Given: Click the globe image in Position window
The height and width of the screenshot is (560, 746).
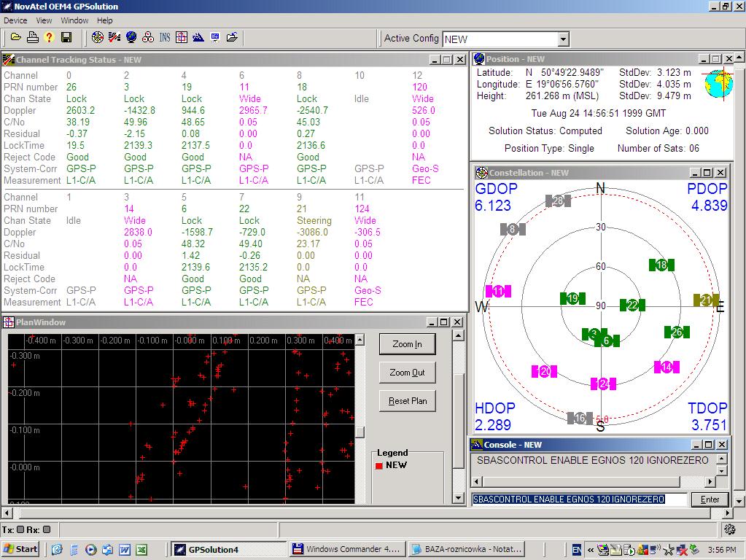Looking at the screenshot, I should tap(719, 84).
